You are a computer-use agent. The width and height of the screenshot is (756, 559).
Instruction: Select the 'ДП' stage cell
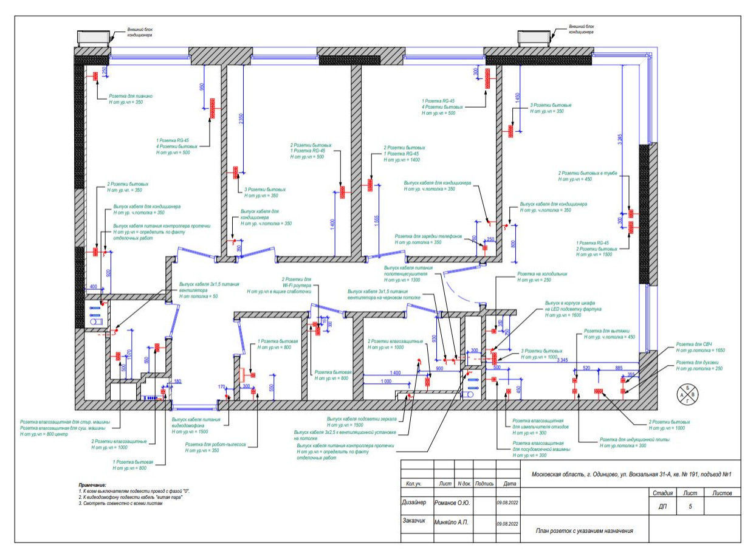coord(661,505)
